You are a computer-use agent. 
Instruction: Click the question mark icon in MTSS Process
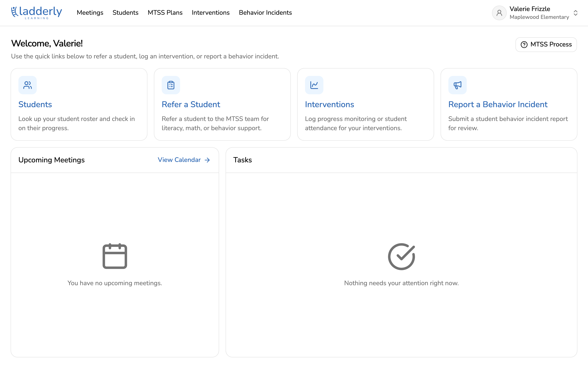coord(524,44)
